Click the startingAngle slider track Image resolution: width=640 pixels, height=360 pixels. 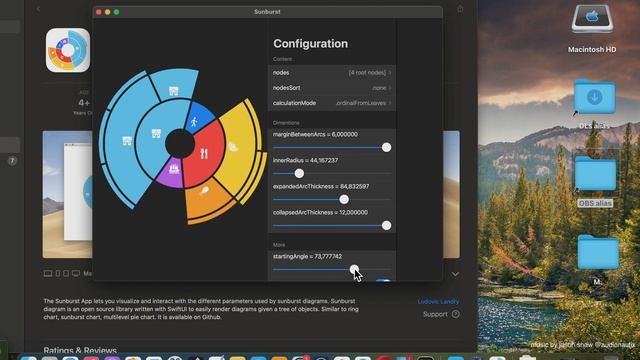[x=332, y=269]
